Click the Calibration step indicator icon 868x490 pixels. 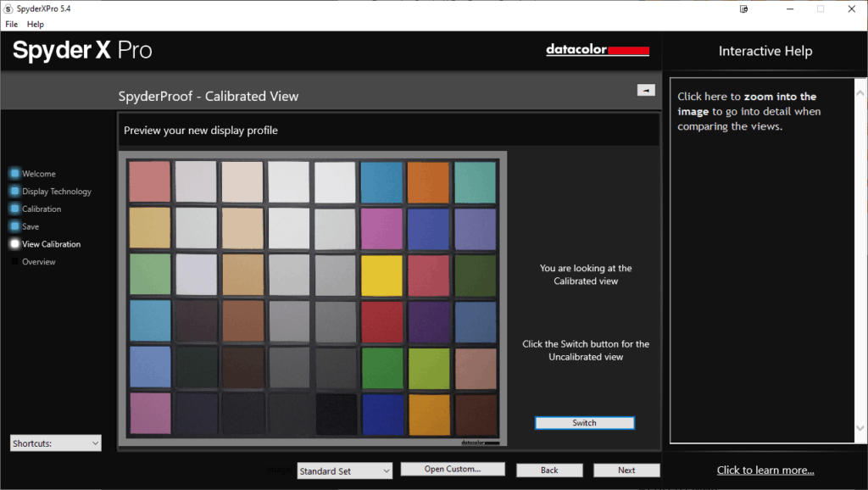click(14, 209)
